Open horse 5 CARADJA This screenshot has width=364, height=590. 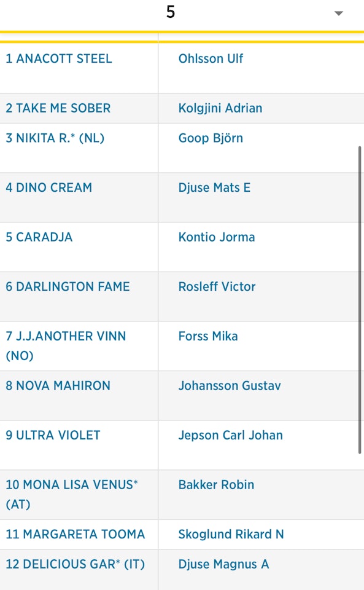pos(39,237)
